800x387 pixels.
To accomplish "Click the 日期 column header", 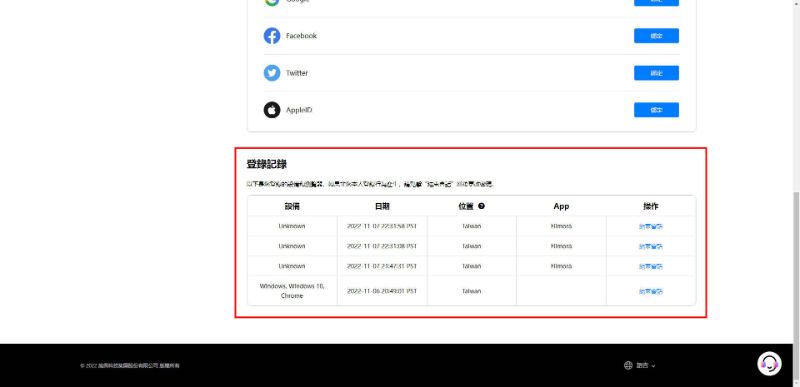I will pyautogui.click(x=382, y=206).
